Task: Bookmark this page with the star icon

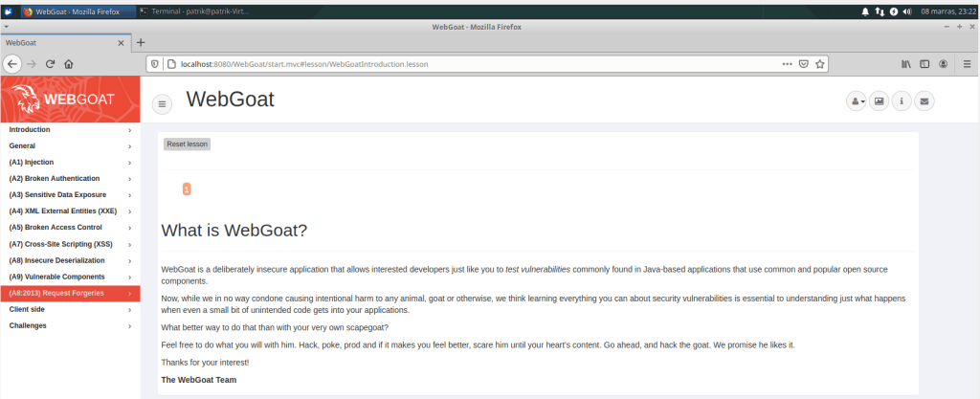Action: [820, 64]
